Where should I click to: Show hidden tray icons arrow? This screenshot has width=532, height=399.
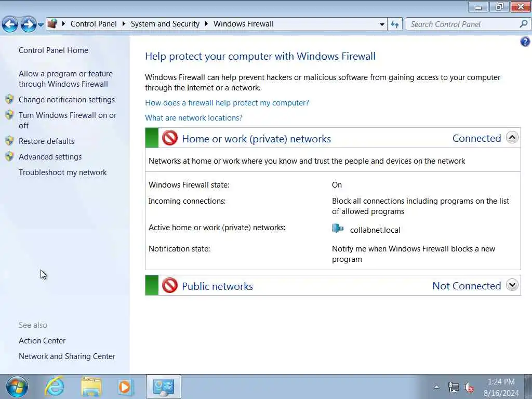(436, 387)
